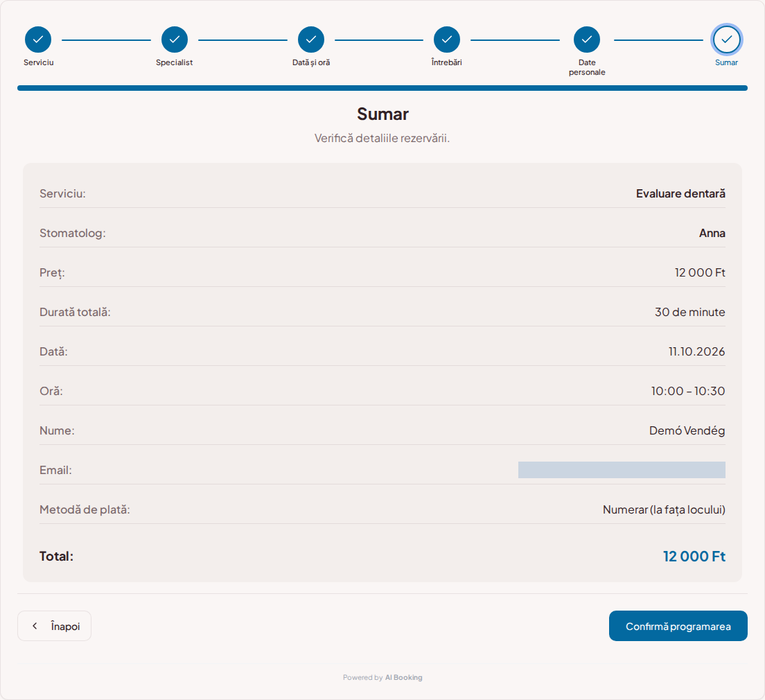The height and width of the screenshot is (700, 765).
Task: Click the Date personale label
Action: [587, 67]
